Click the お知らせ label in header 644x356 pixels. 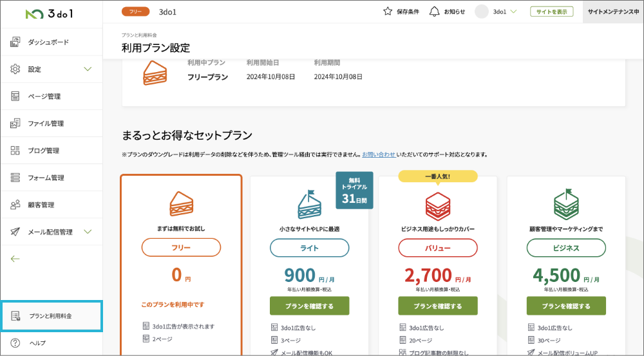[x=454, y=12]
